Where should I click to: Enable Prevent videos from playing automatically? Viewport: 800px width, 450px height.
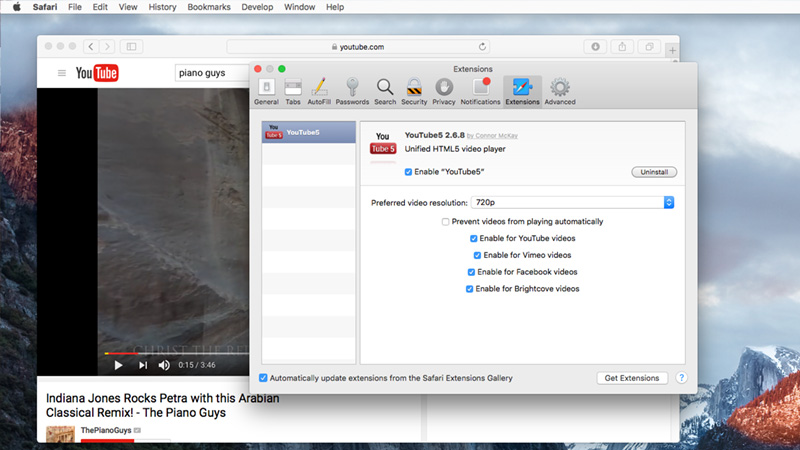(x=446, y=222)
